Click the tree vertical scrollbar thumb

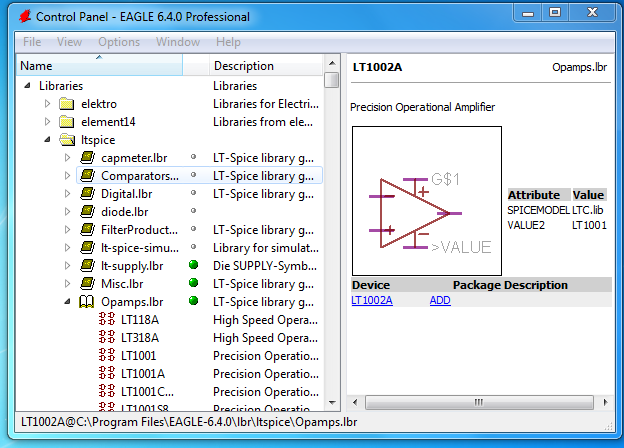[332, 80]
